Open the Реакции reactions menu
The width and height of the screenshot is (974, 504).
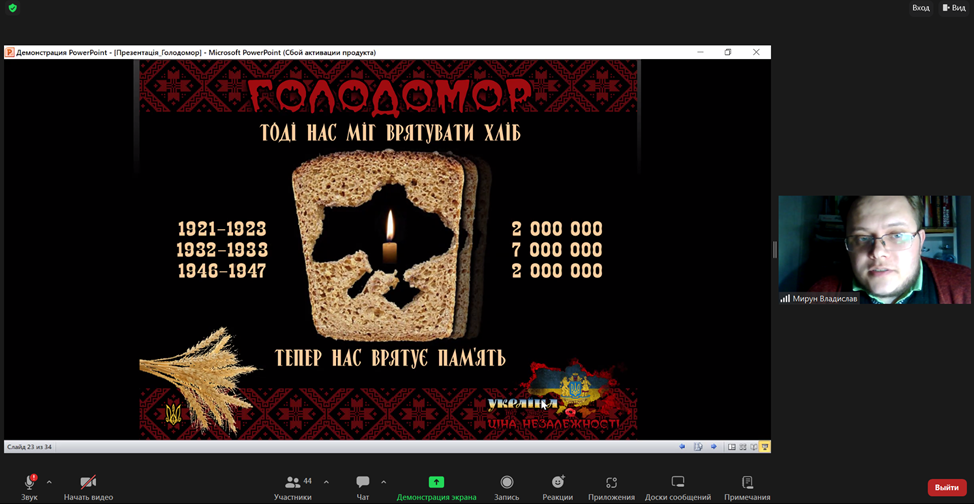pyautogui.click(x=558, y=483)
